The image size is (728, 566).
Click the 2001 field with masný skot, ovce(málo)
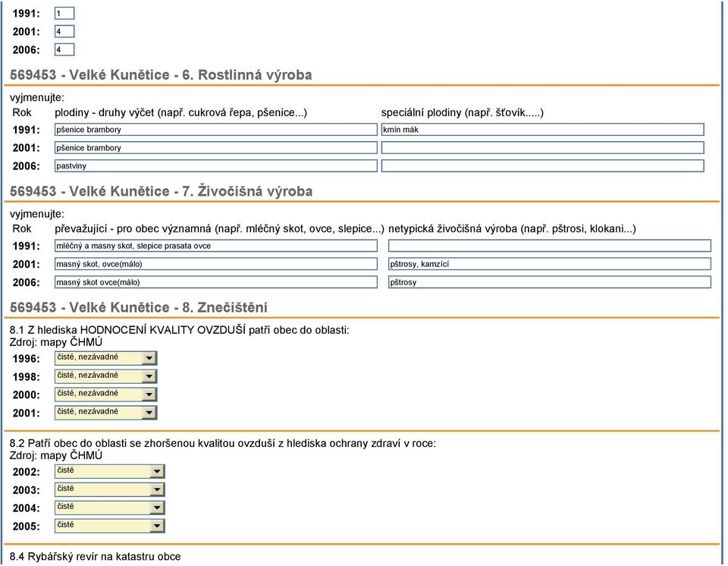[x=216, y=264]
